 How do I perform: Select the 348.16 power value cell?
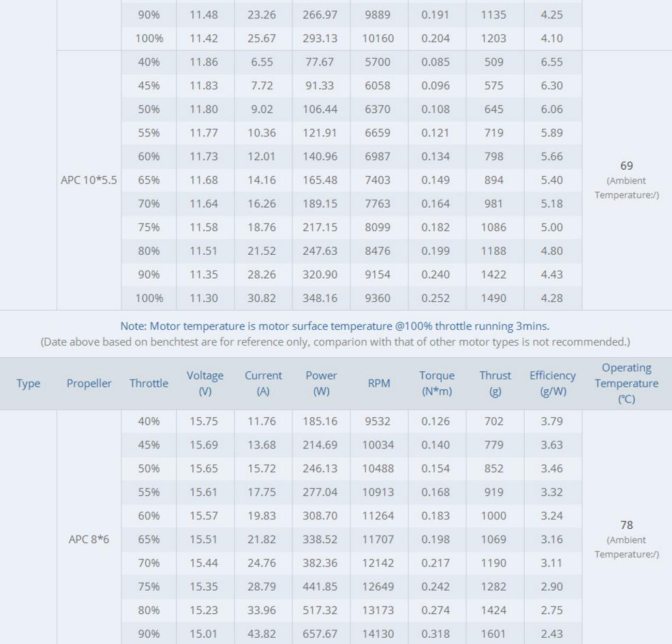(320, 298)
